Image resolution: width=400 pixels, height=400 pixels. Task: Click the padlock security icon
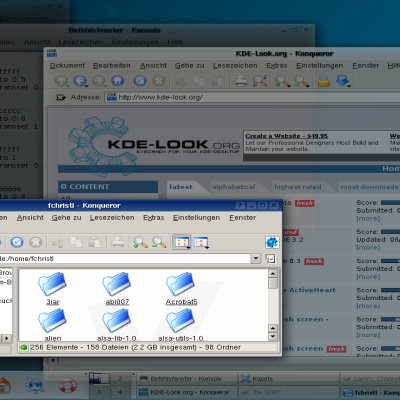click(x=324, y=81)
